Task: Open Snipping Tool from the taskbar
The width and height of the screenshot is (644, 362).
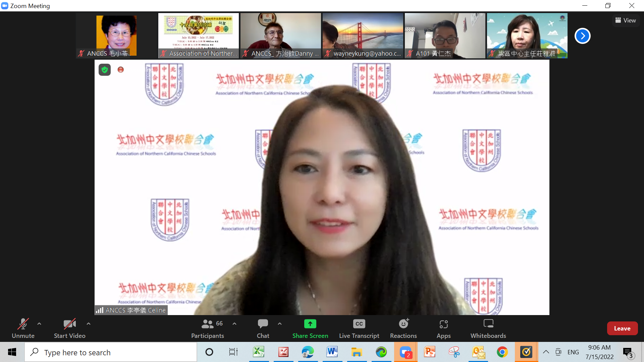Action: 454,352
